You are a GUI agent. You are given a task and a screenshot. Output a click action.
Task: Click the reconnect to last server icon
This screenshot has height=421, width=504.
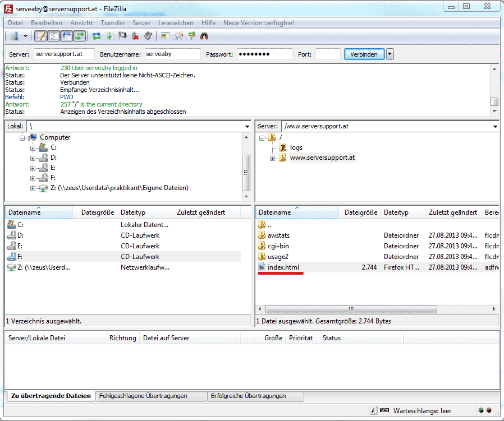[148, 36]
